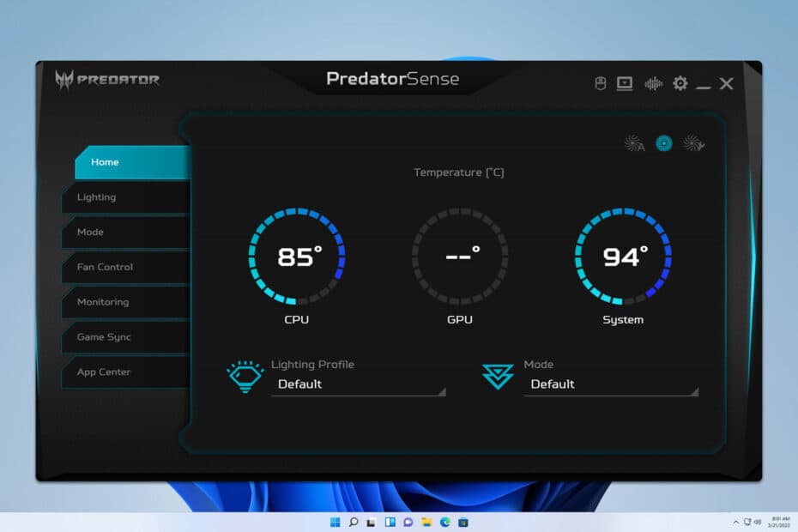Open the Lighting Profile Default dropdown

[358, 384]
